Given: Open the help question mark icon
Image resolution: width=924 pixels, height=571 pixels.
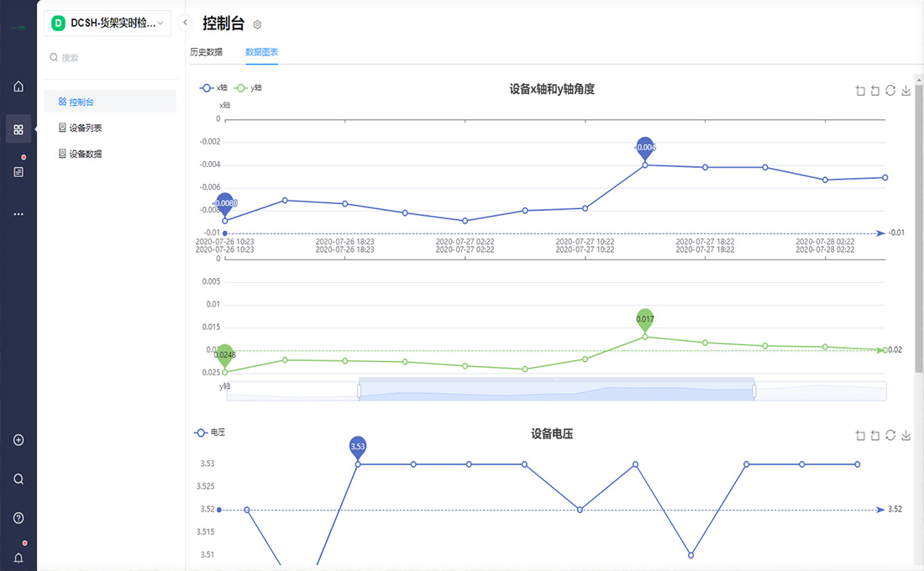Looking at the screenshot, I should [x=18, y=518].
